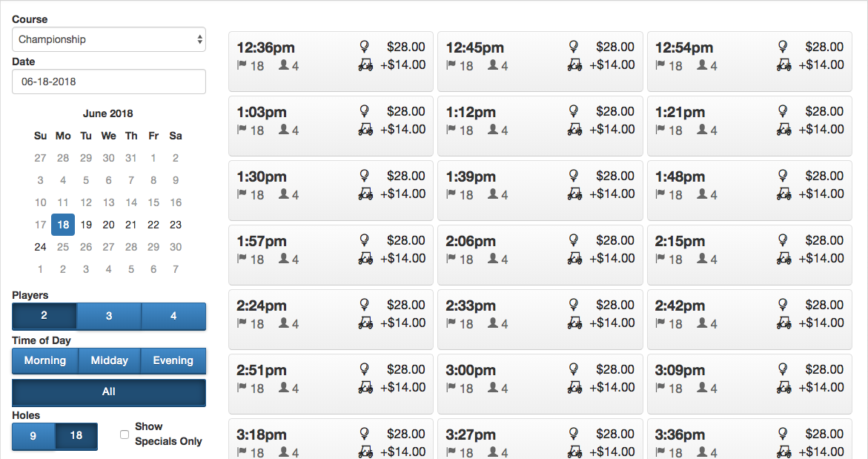Filter tee times by Morning
Image resolution: width=868 pixels, height=459 pixels.
44,361
